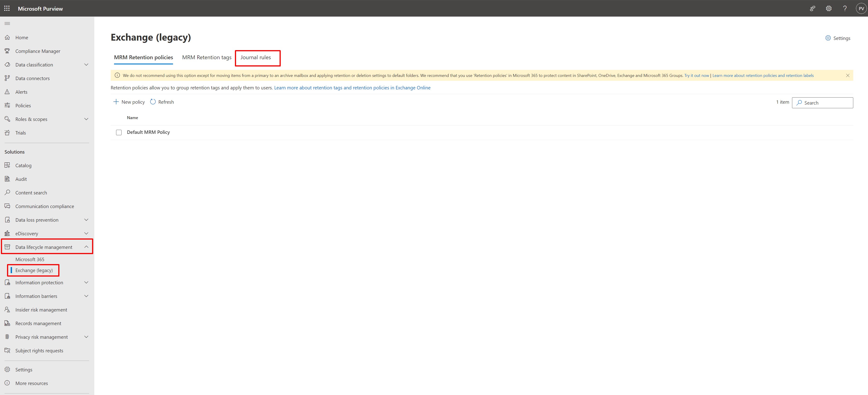Expand the eDiscovery chevron
Screen dimensions: 868x395
[x=86, y=233]
